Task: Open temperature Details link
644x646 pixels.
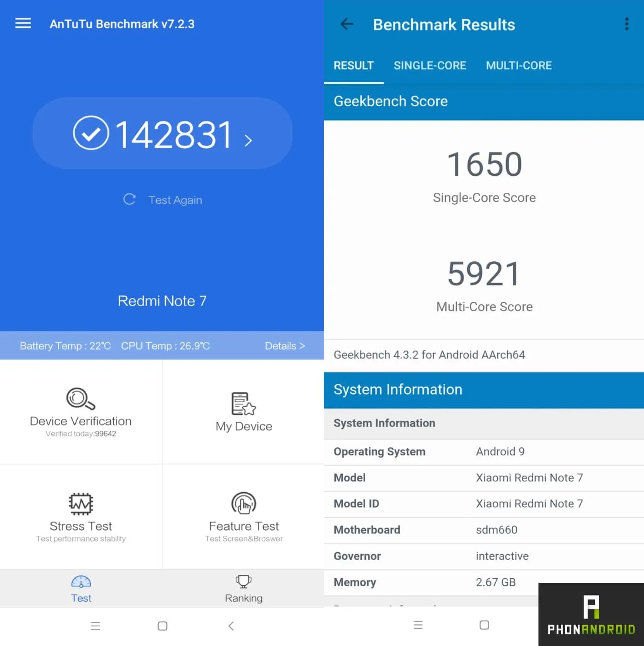Action: [x=285, y=346]
